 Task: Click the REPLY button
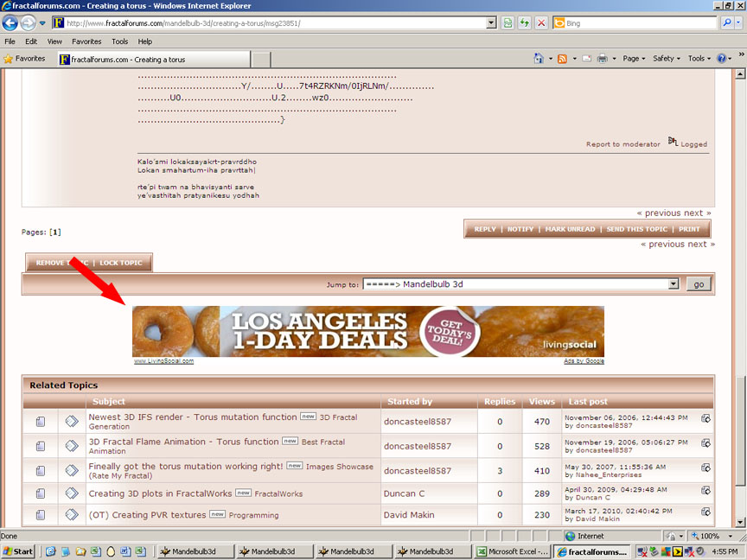pos(485,229)
